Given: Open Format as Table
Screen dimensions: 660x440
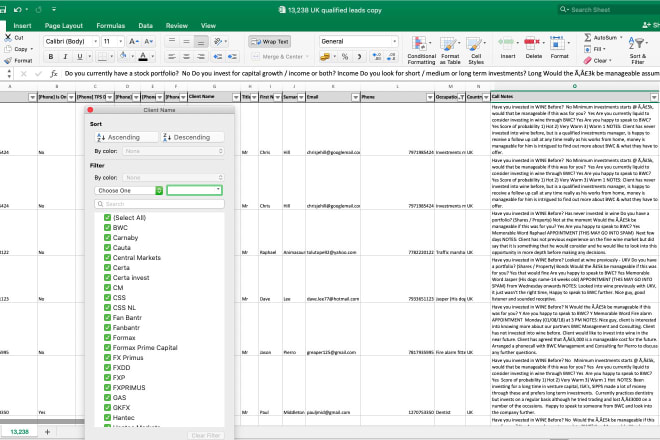Looking at the screenshot, I should point(450,50).
